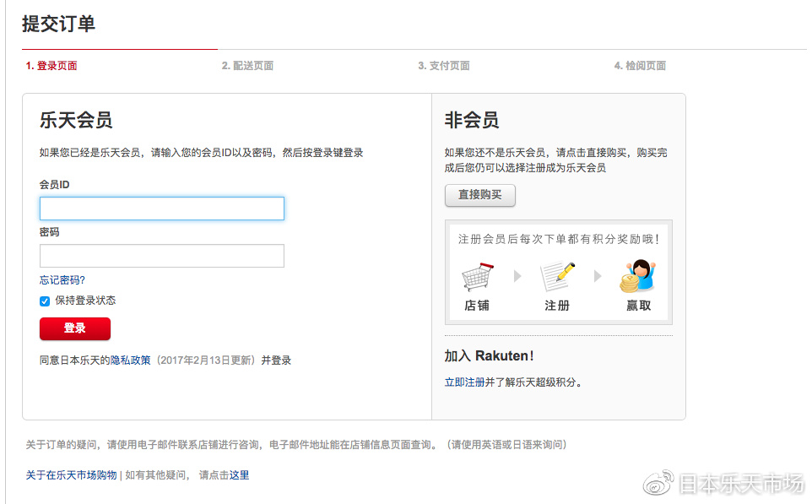Click the notepad 注册 icon
812x504 pixels.
(557, 276)
